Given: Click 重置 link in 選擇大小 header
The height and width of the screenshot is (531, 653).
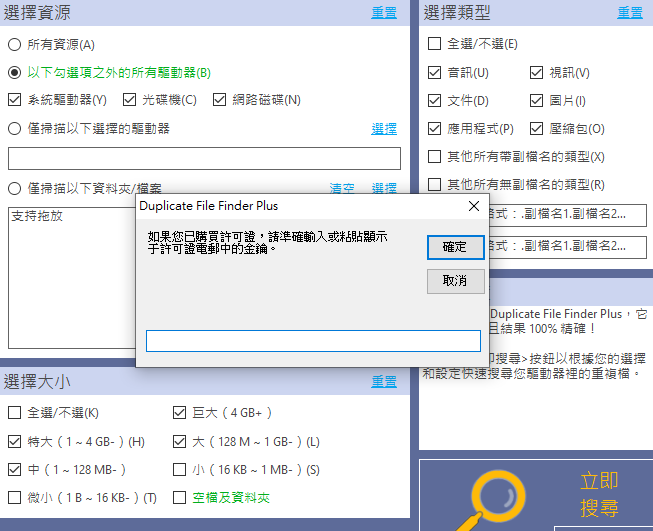Looking at the screenshot, I should (x=384, y=381).
